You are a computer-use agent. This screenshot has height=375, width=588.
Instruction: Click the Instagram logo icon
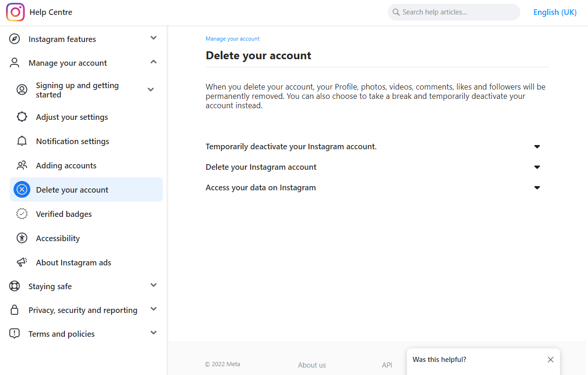click(x=15, y=12)
